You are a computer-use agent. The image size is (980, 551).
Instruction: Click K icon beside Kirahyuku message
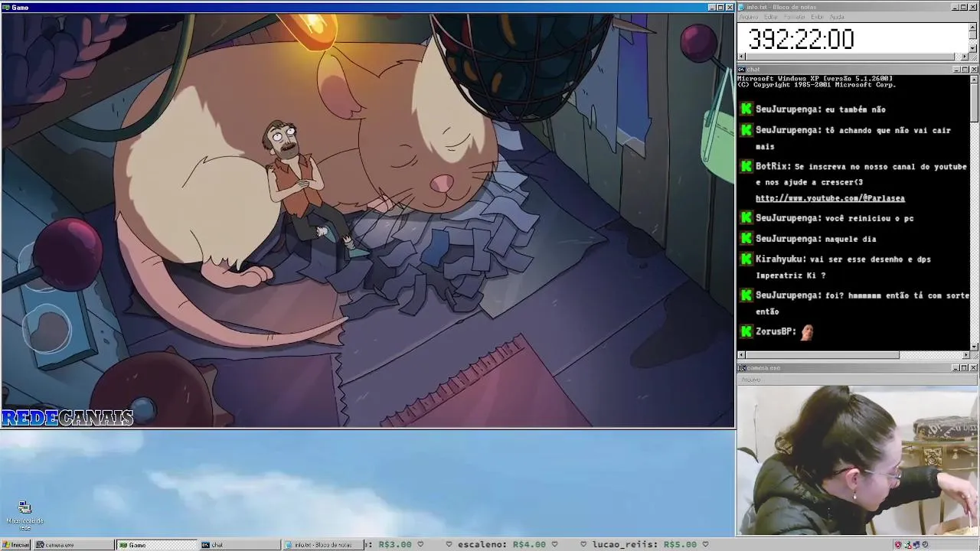(746, 259)
